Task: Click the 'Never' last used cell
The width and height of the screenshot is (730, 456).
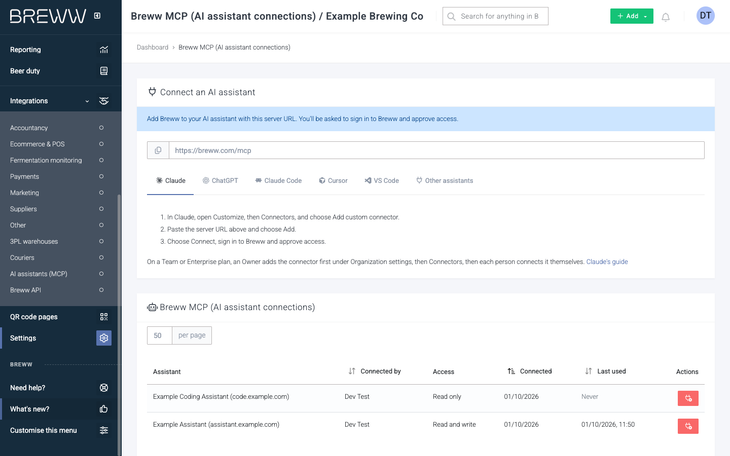Action: [590, 397]
